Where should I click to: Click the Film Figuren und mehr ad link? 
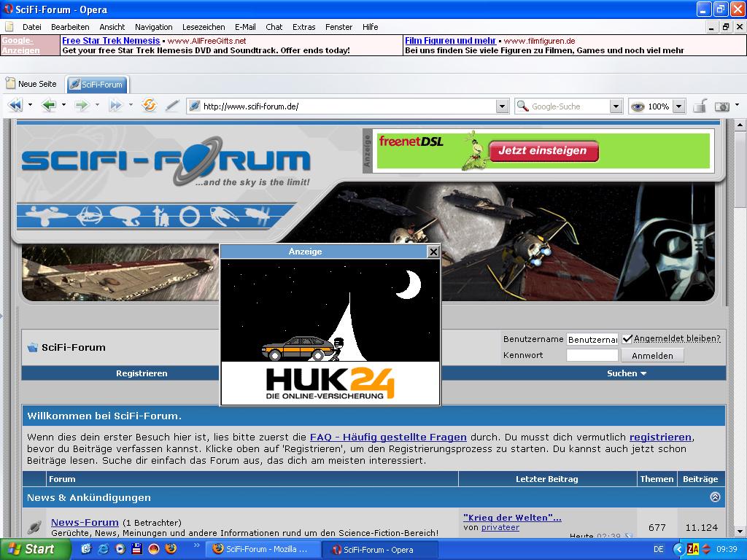tap(450, 41)
